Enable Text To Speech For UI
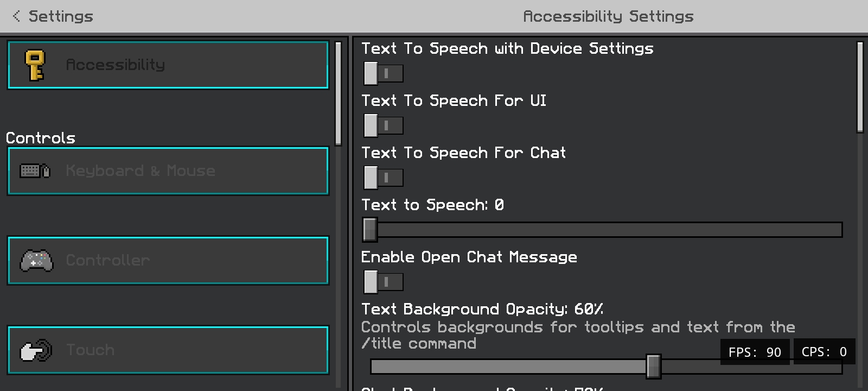The width and height of the screenshot is (868, 391). (x=384, y=125)
